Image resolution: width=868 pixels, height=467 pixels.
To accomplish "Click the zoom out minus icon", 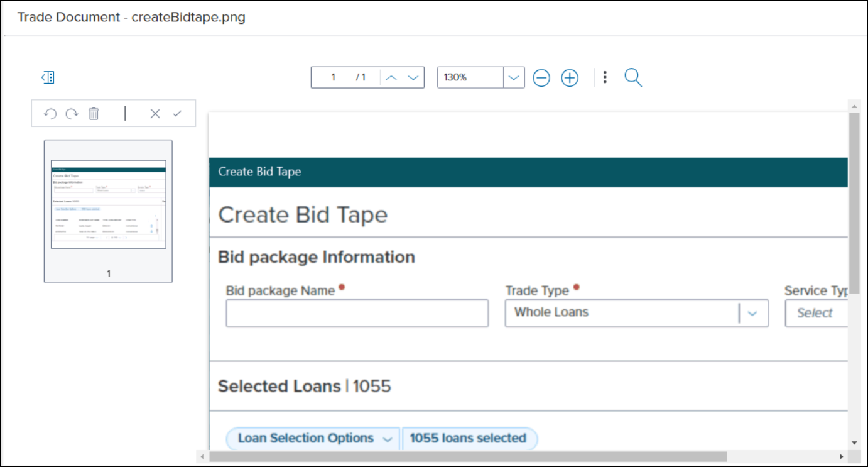I will 541,78.
